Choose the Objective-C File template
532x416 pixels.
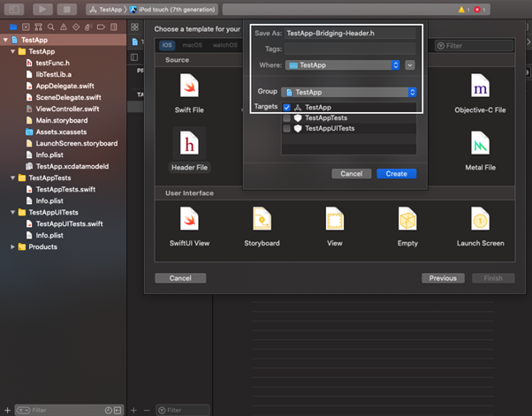pyautogui.click(x=480, y=94)
